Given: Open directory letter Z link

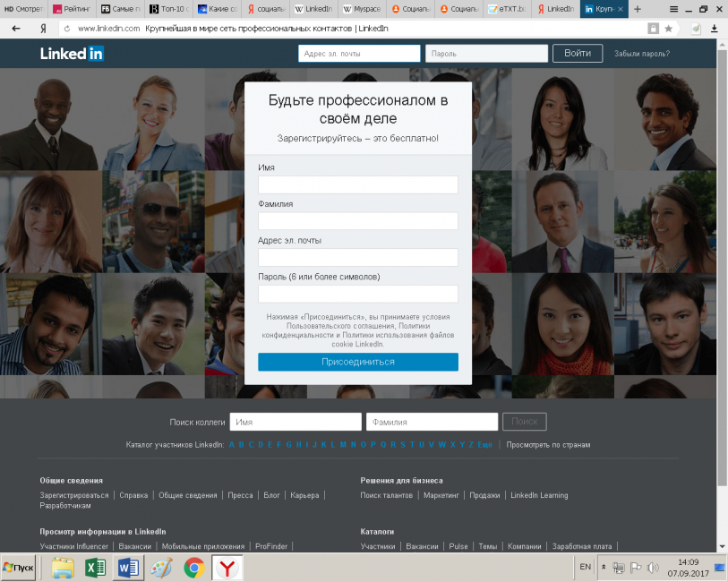Looking at the screenshot, I should 471,445.
